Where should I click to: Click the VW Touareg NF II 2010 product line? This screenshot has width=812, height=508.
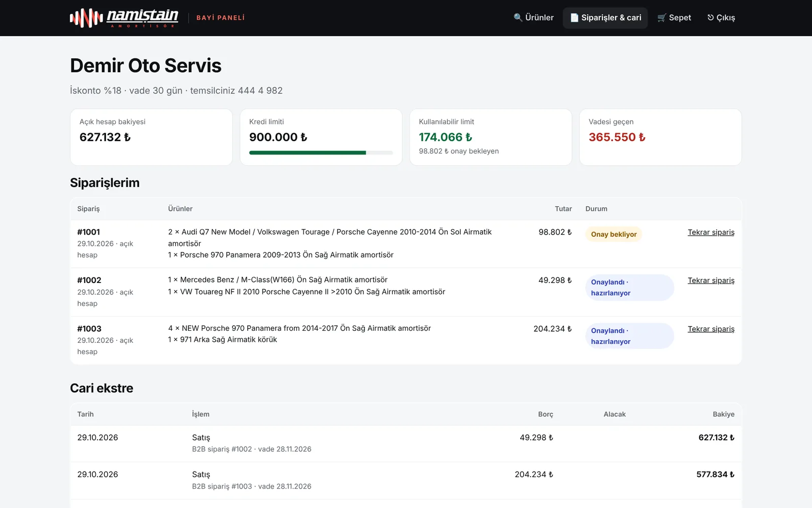point(307,292)
